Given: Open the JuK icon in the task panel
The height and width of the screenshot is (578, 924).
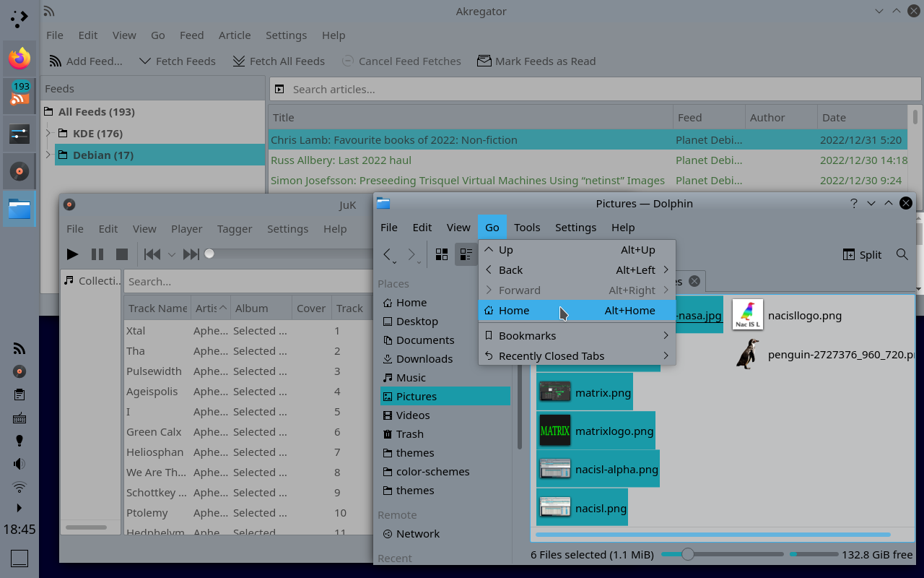Looking at the screenshot, I should 19,171.
